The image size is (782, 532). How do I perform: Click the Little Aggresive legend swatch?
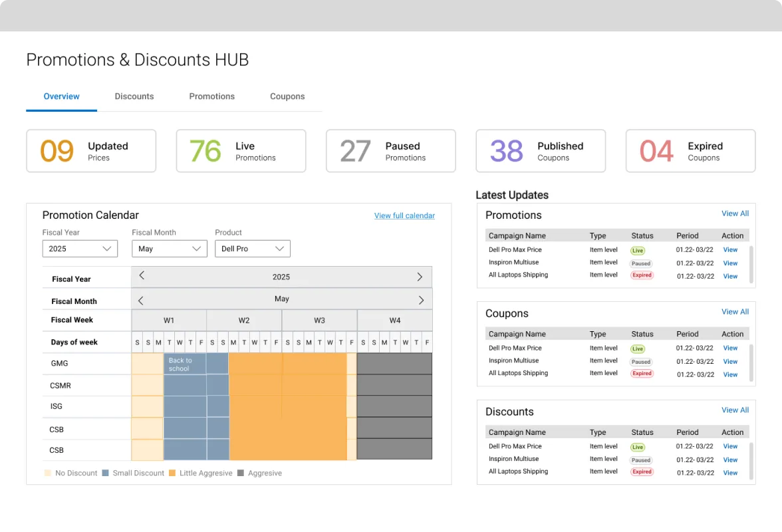(x=172, y=473)
